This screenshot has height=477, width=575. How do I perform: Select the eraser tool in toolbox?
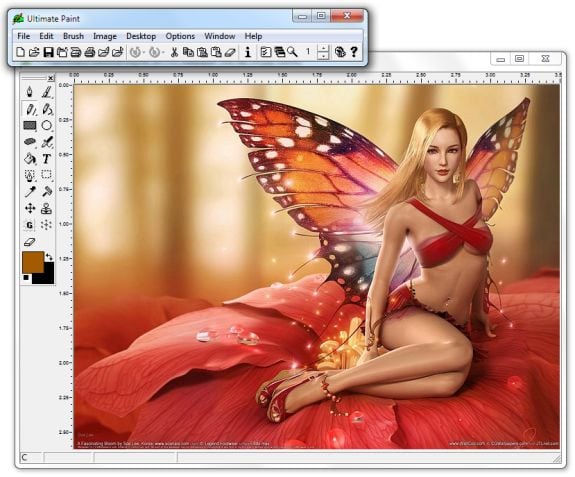[x=30, y=242]
